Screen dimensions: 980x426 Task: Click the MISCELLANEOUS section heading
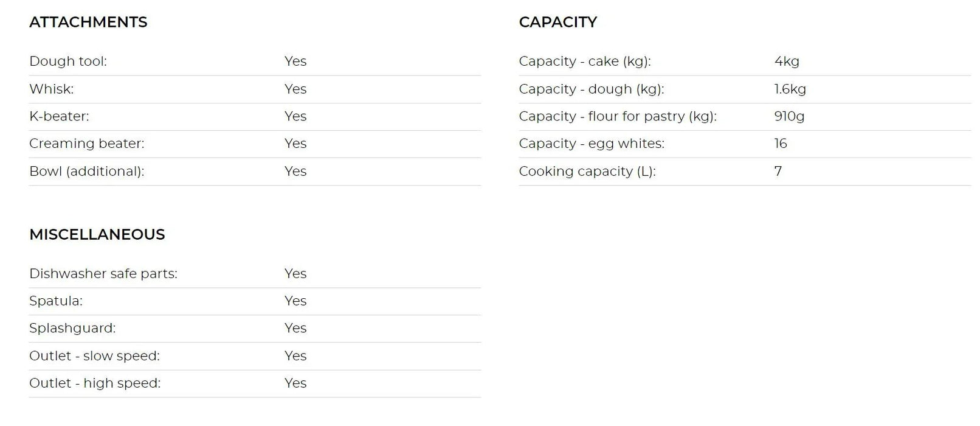coord(97,235)
